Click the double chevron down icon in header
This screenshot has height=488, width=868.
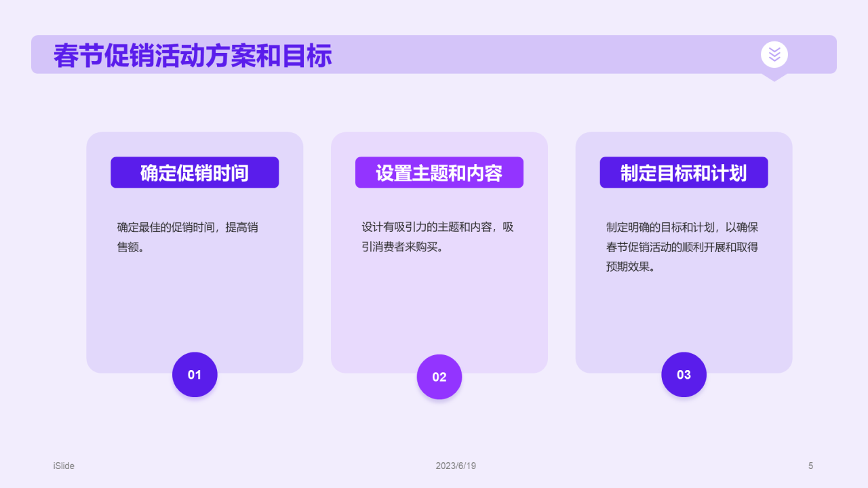point(774,54)
